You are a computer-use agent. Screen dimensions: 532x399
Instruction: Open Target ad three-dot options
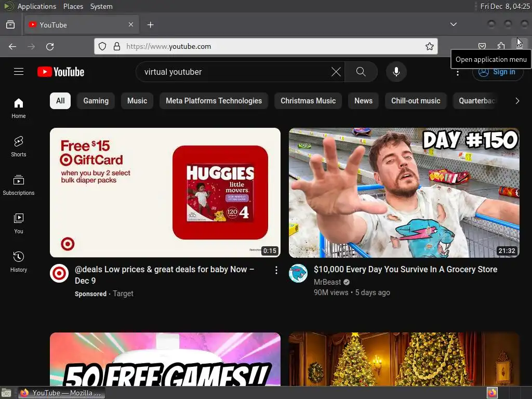[276, 270]
